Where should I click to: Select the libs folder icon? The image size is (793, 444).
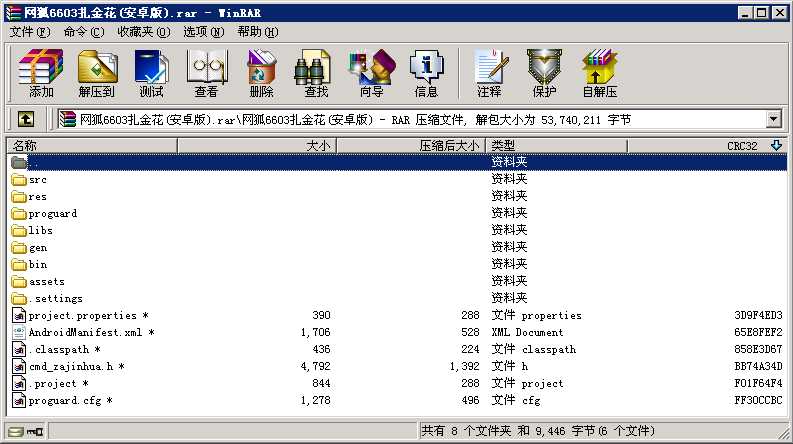point(19,230)
